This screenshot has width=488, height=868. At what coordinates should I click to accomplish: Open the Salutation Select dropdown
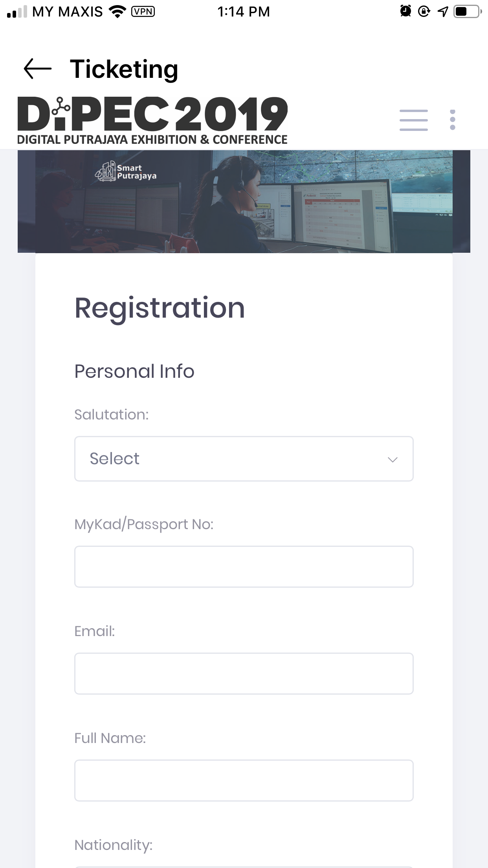pos(244,459)
